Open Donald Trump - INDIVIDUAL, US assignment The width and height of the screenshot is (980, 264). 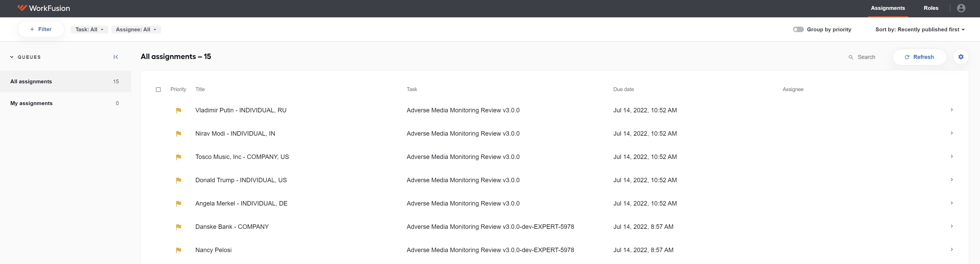click(241, 180)
